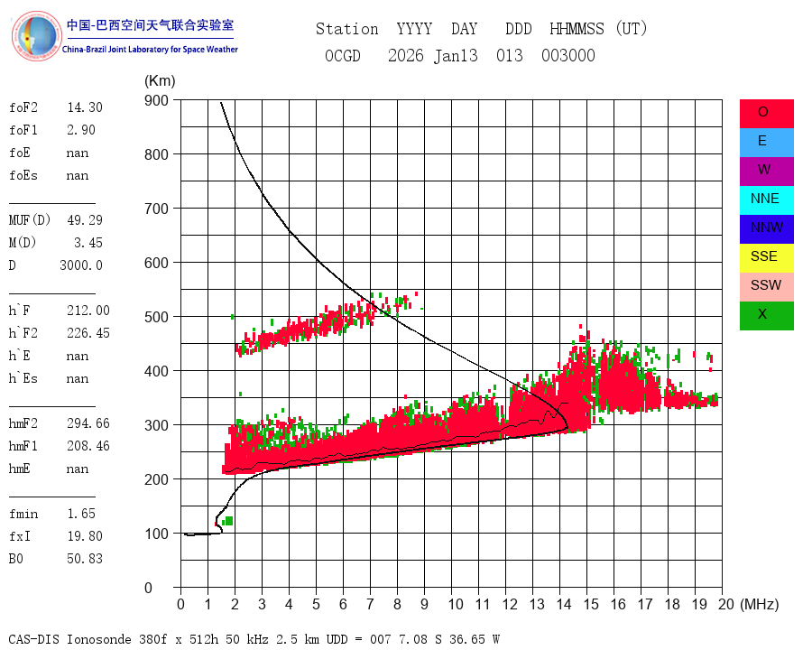The width and height of the screenshot is (812, 650).
Task: Click the HHMMSS header label
Action: [x=577, y=29]
